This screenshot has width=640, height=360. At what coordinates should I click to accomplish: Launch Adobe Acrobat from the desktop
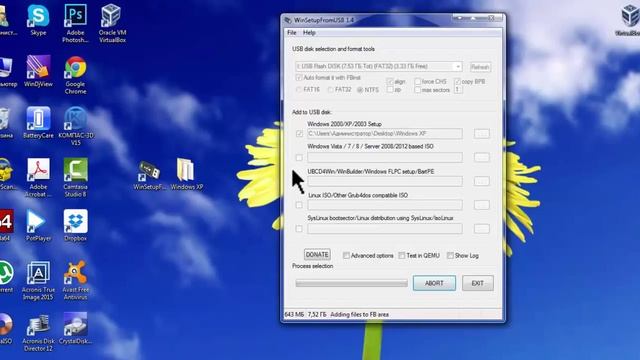pos(38,178)
